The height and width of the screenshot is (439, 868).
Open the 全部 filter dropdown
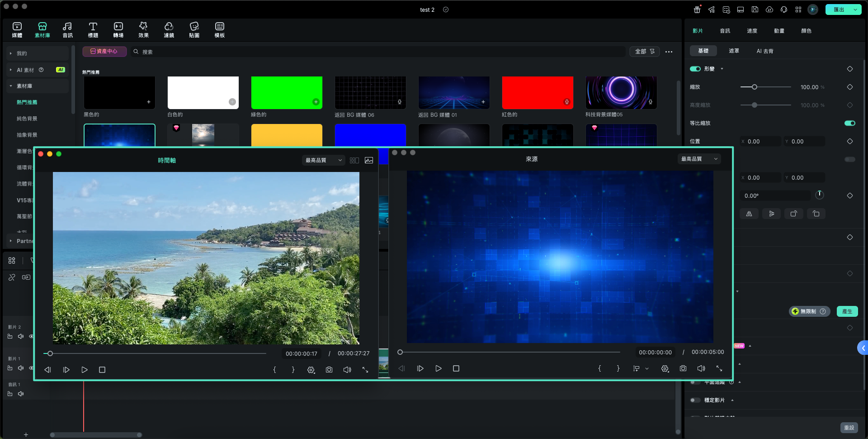pyautogui.click(x=644, y=52)
